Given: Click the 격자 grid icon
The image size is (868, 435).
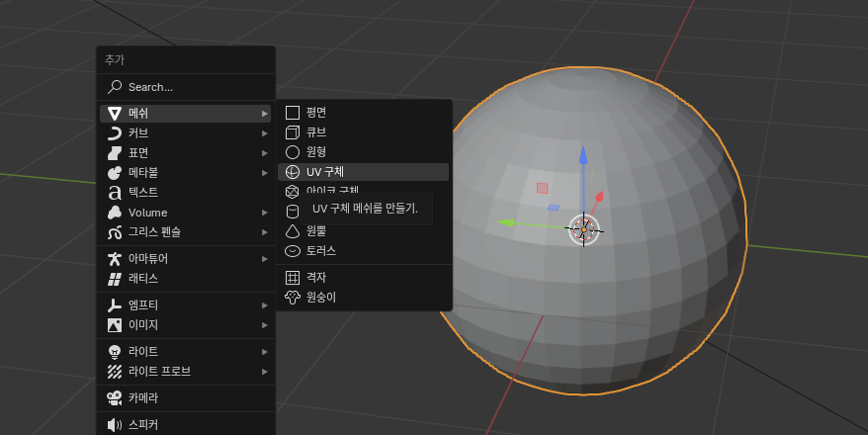Looking at the screenshot, I should click(293, 278).
